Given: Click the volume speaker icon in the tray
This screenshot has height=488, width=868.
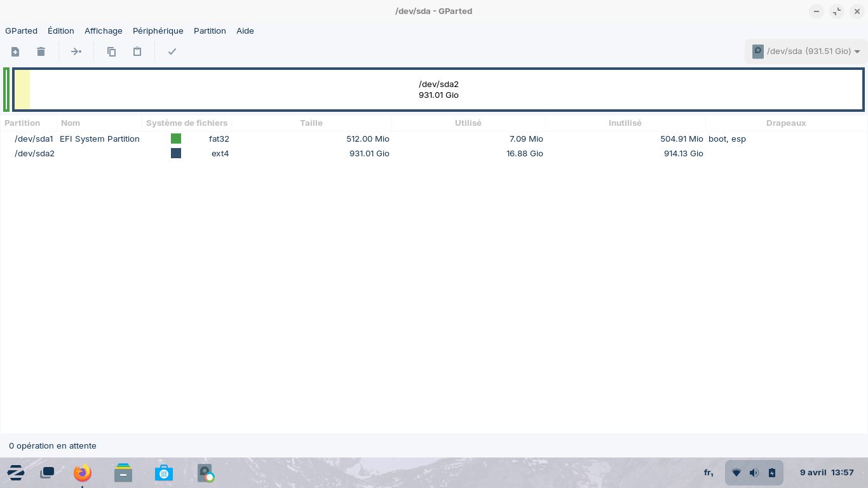Looking at the screenshot, I should click(x=754, y=473).
